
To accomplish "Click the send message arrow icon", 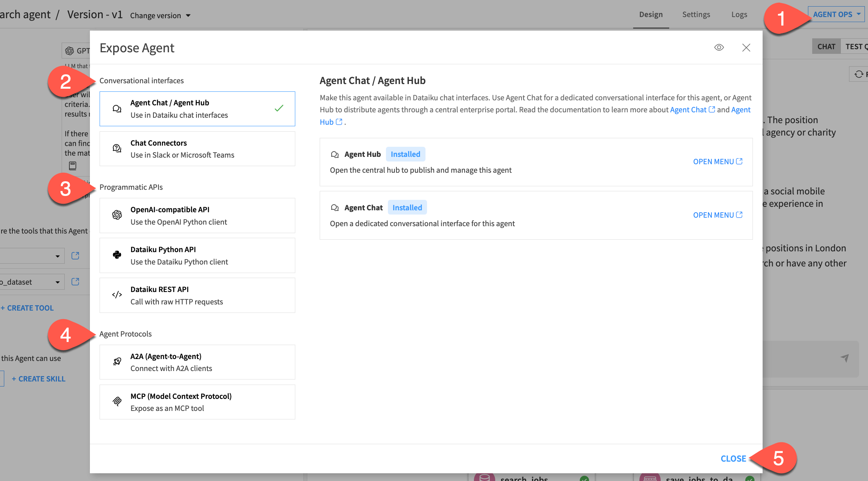I will click(845, 358).
